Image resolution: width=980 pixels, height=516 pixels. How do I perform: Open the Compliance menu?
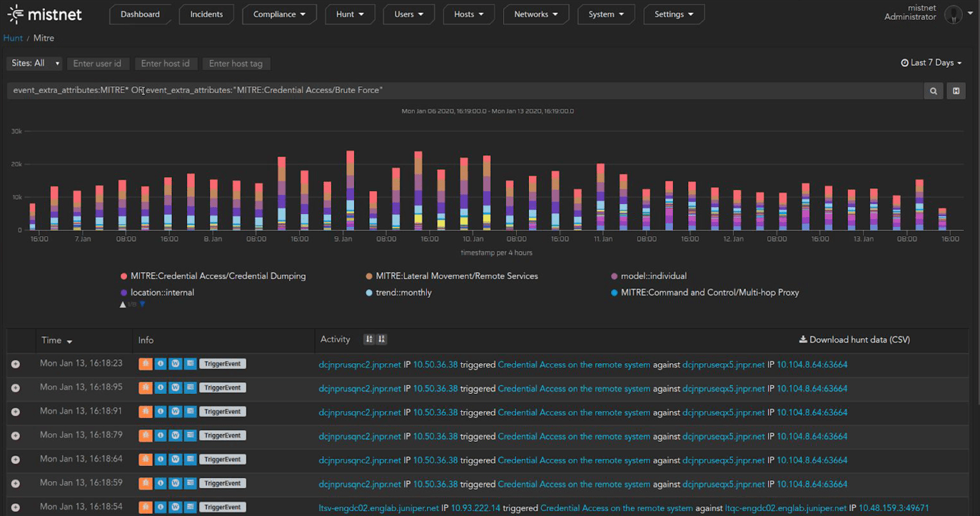(x=279, y=14)
